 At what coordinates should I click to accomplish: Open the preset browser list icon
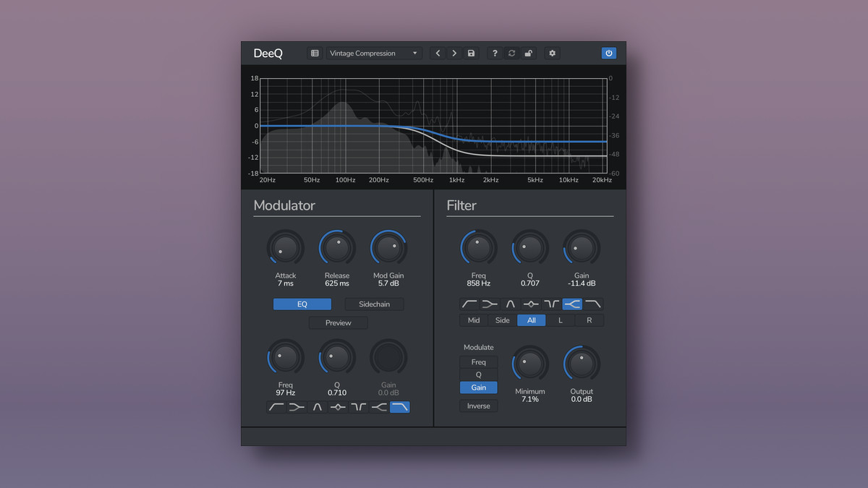point(315,53)
